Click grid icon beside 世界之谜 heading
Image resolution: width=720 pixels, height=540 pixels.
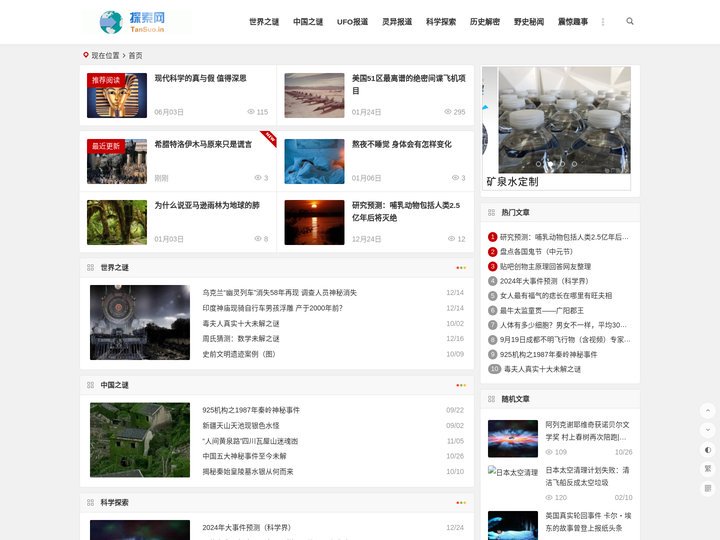pos(90,268)
